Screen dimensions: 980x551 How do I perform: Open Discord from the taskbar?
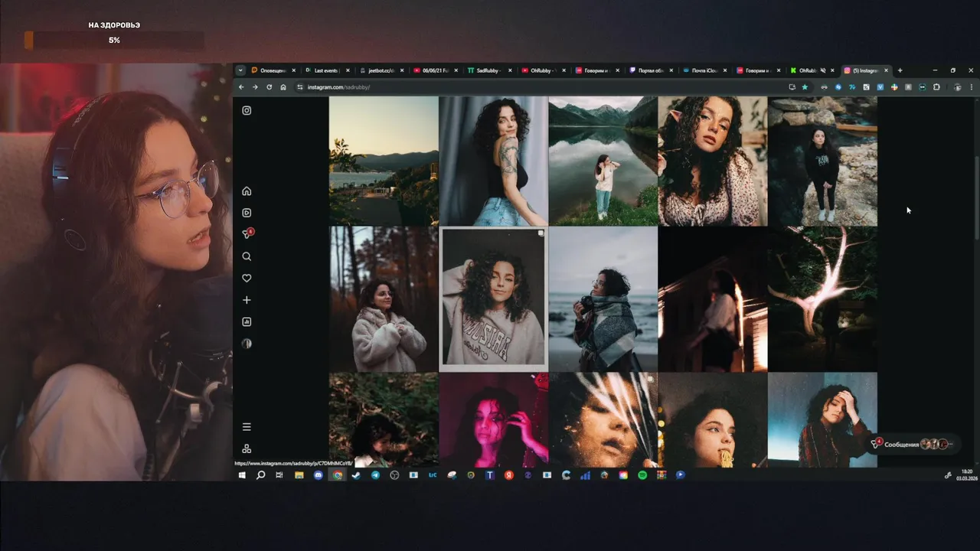[x=318, y=475]
